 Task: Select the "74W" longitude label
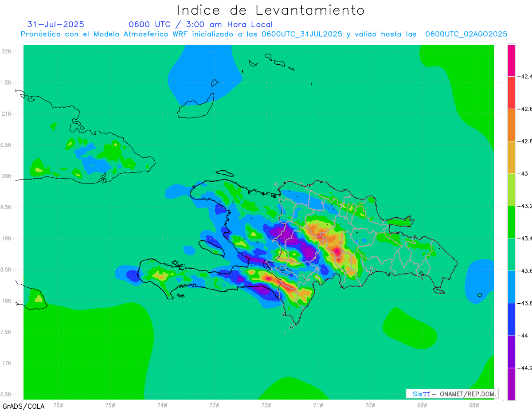[162, 405]
